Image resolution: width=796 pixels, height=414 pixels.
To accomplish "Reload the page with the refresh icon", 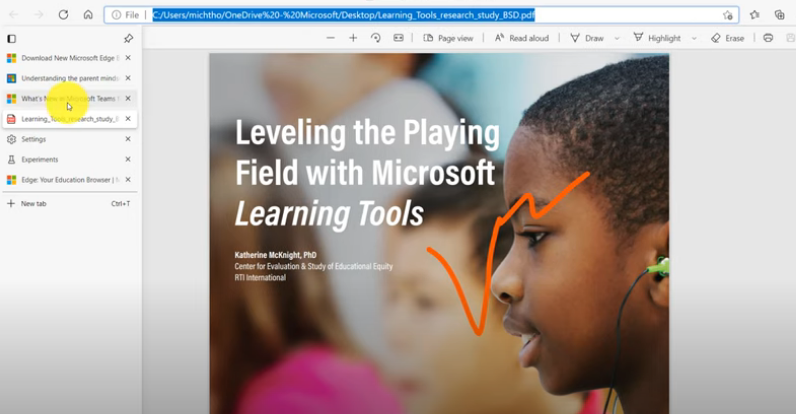I will point(63,15).
